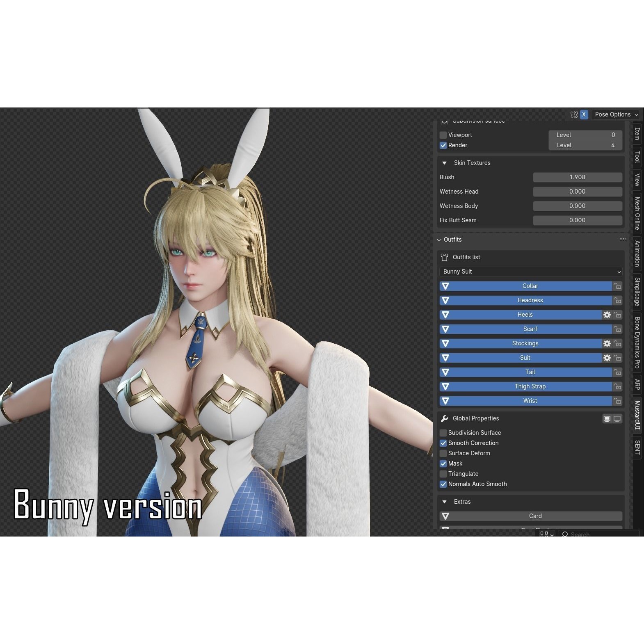Toggle the Card extra item
This screenshot has height=644, width=644.
(531, 516)
